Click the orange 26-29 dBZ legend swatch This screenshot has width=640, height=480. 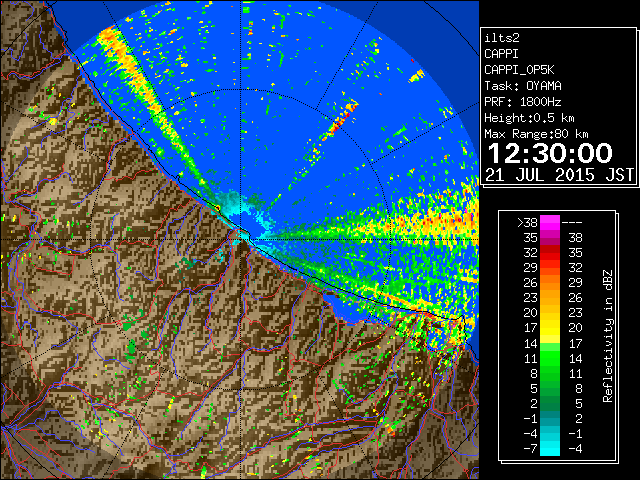click(549, 282)
